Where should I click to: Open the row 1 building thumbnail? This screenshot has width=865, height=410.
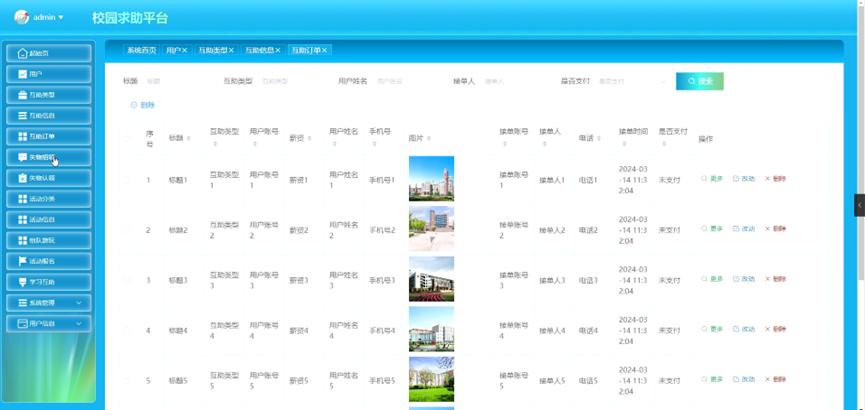coord(431,179)
